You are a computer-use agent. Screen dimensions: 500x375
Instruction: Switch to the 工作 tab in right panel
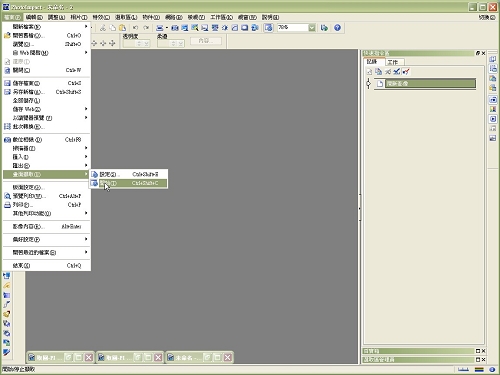pos(394,62)
